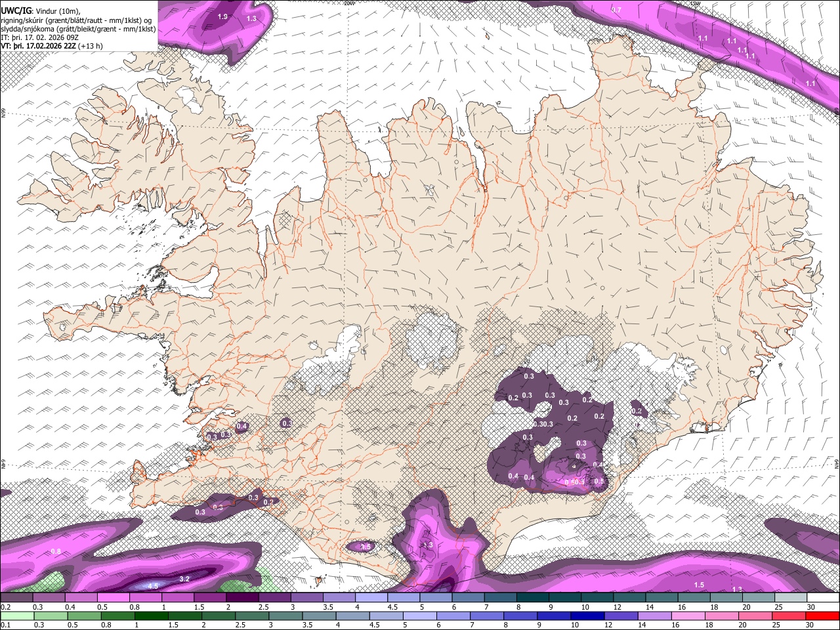Click the 20W longitude label
Image resolution: width=840 pixels, height=630 pixels.
349,3
